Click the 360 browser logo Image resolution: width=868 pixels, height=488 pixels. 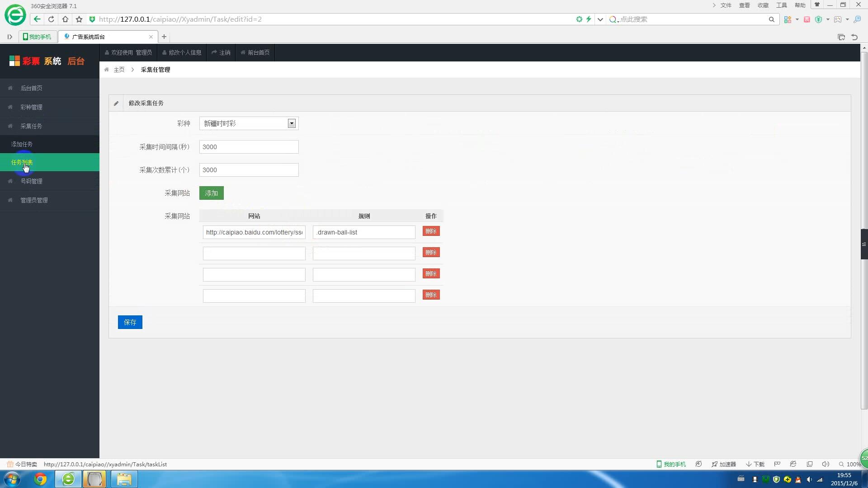pyautogui.click(x=15, y=15)
